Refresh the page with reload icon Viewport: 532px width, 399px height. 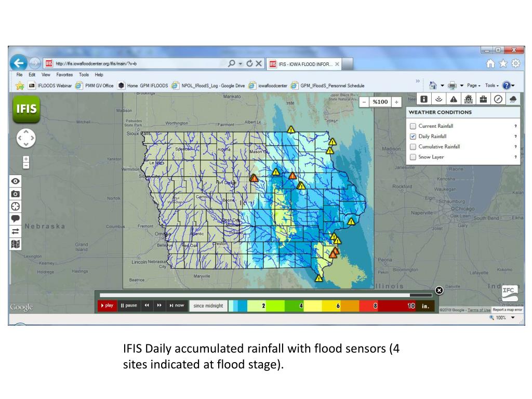(249, 63)
